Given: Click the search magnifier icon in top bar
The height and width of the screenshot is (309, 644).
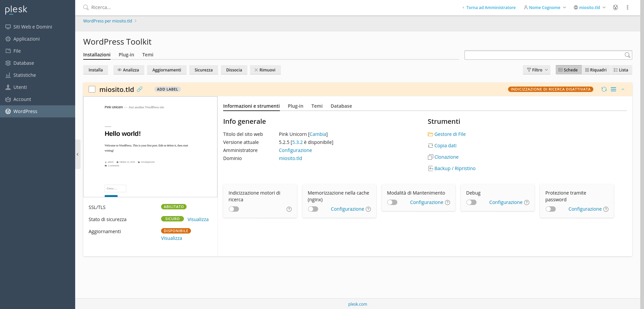Looking at the screenshot, I should [x=86, y=7].
